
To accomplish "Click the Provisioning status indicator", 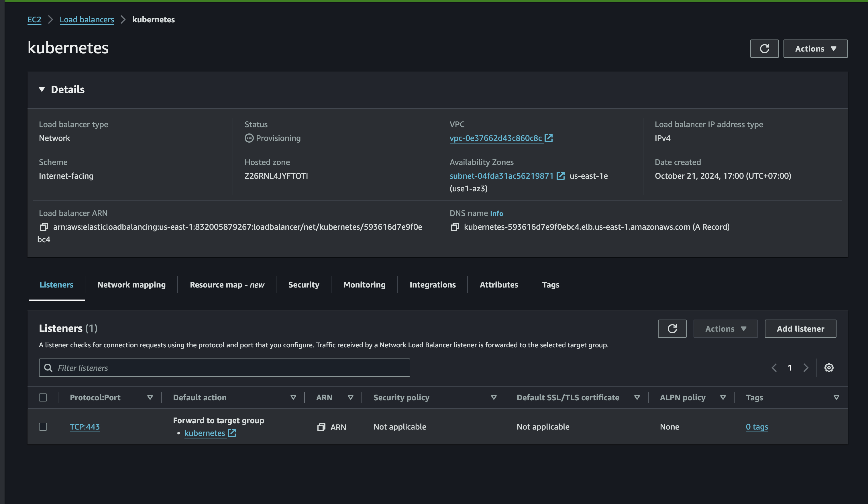I will 272,138.
